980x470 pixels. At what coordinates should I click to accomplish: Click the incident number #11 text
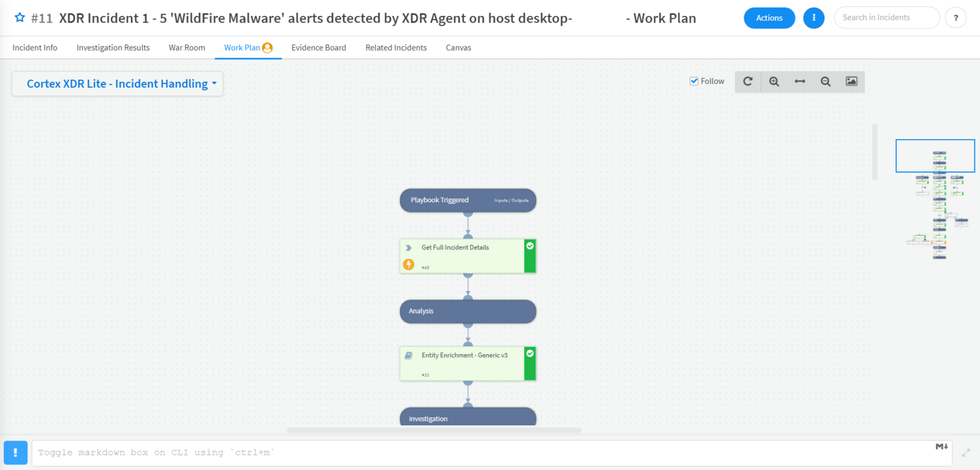click(42, 18)
